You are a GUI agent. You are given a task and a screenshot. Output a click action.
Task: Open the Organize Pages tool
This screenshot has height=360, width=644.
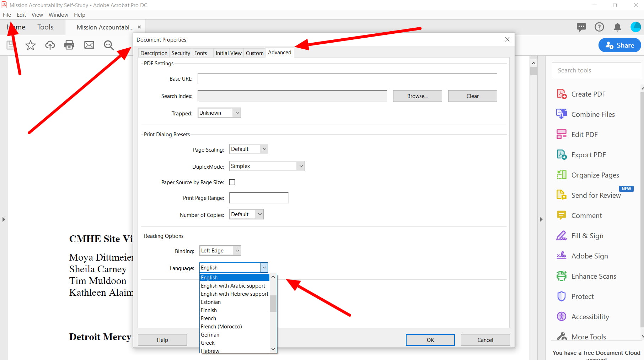[x=588, y=175]
